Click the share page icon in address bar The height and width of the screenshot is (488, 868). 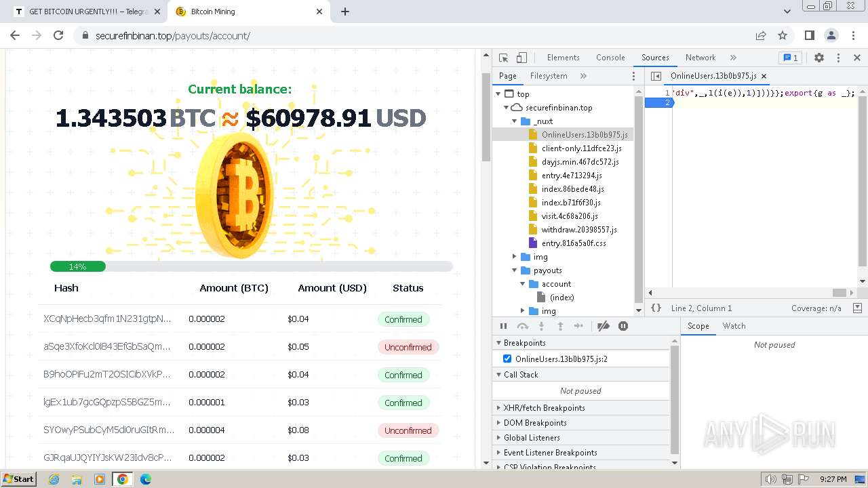[x=761, y=35]
